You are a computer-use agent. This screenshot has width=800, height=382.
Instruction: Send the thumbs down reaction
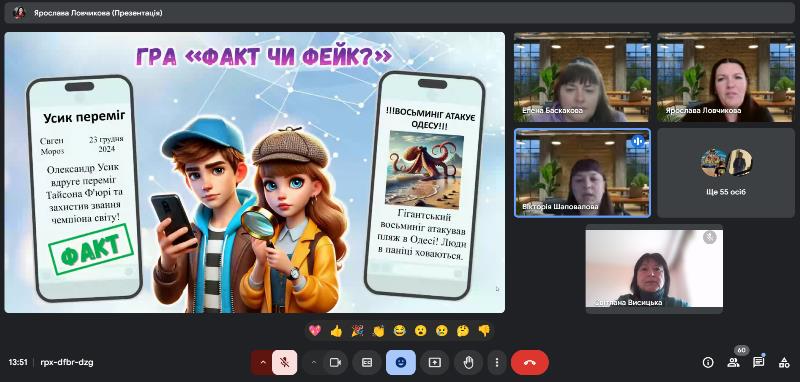coord(484,331)
